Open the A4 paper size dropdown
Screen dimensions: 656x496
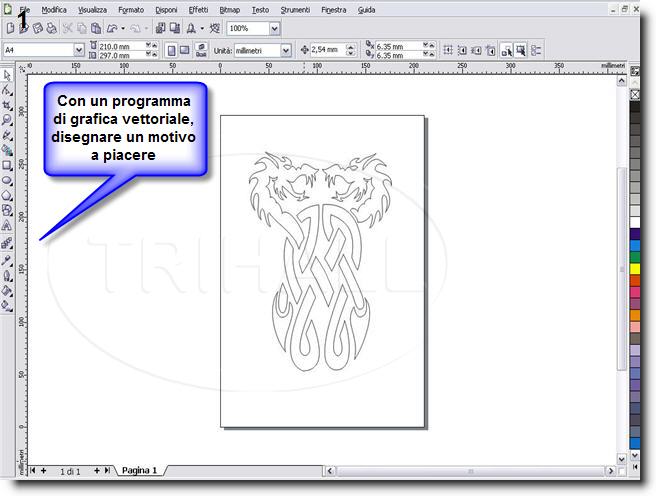pos(79,51)
